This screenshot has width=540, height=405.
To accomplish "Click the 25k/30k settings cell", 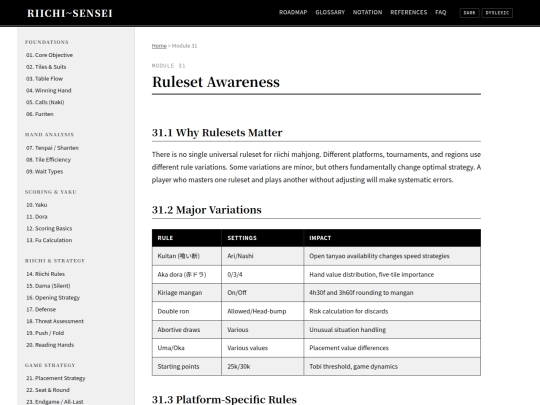I will [x=262, y=366].
